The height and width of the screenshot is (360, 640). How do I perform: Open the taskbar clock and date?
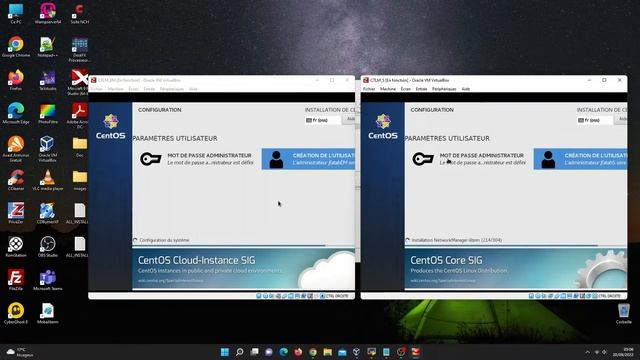coord(623,352)
